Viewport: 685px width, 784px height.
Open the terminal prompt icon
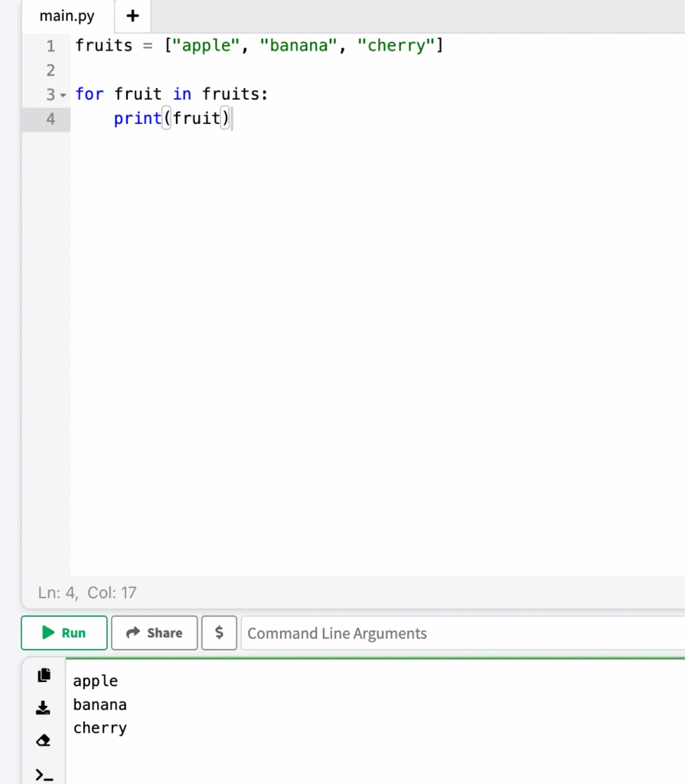point(44,775)
